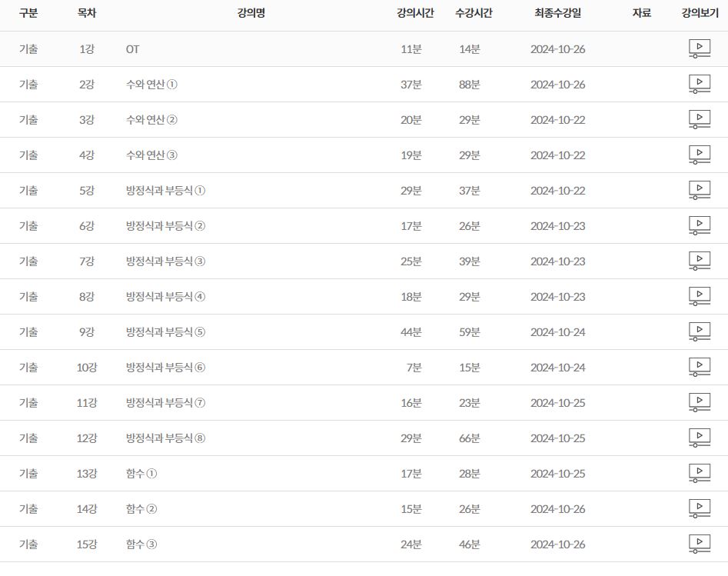Open video player for 2강 수와 연산 ①
The image size is (728, 576).
(699, 85)
